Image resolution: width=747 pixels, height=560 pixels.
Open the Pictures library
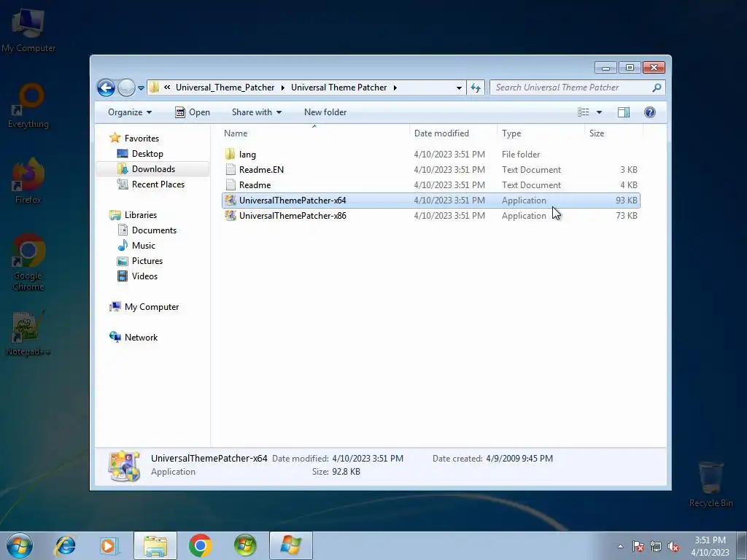[x=147, y=261]
